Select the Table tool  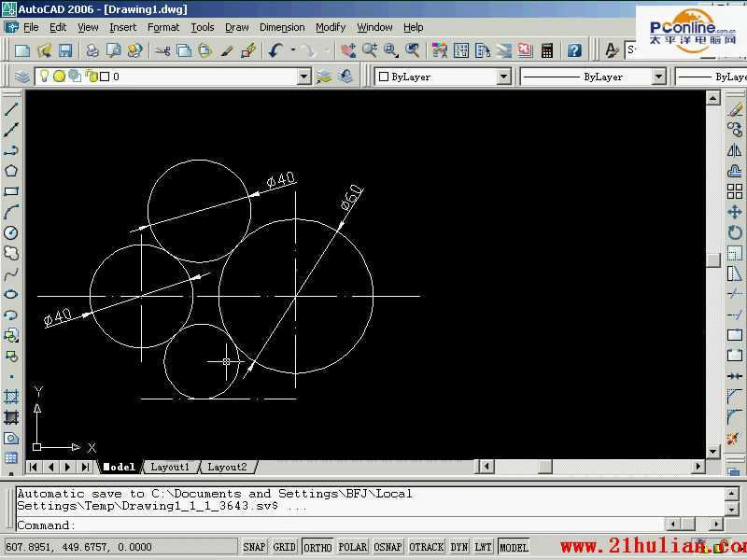(11, 458)
